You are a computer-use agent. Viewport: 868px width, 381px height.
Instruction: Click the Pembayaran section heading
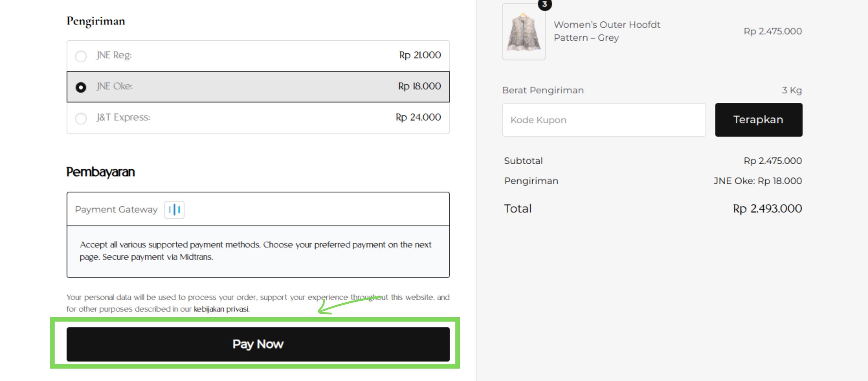[x=100, y=172]
